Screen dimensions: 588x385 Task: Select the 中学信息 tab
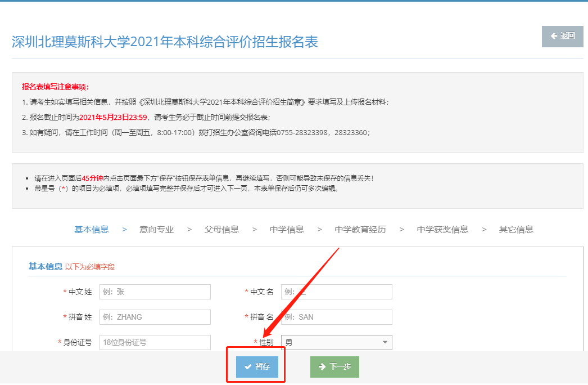pos(287,229)
